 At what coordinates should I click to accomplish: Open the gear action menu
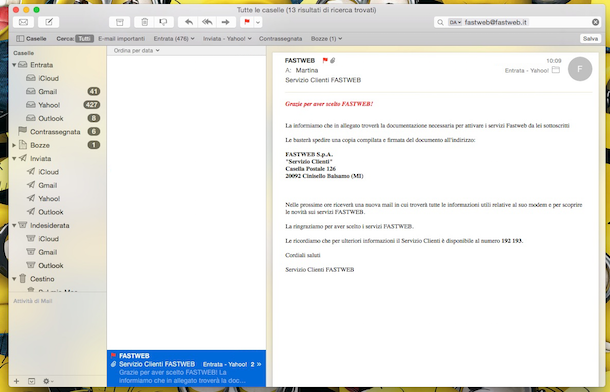[48, 381]
